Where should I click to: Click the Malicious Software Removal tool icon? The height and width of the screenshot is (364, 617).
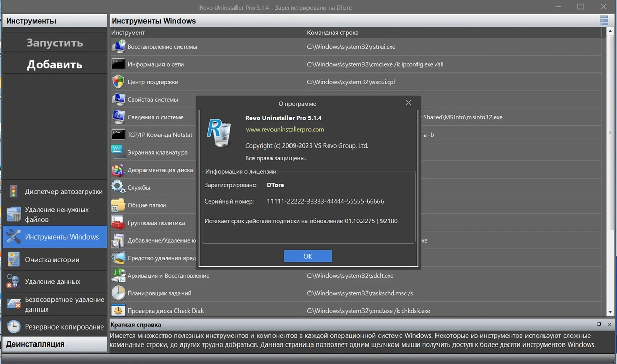pos(118,258)
